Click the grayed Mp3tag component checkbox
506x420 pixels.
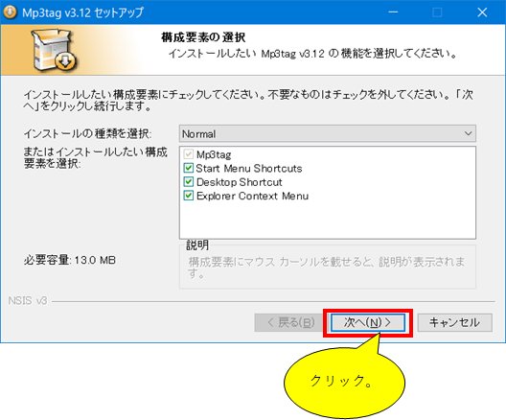click(x=189, y=154)
